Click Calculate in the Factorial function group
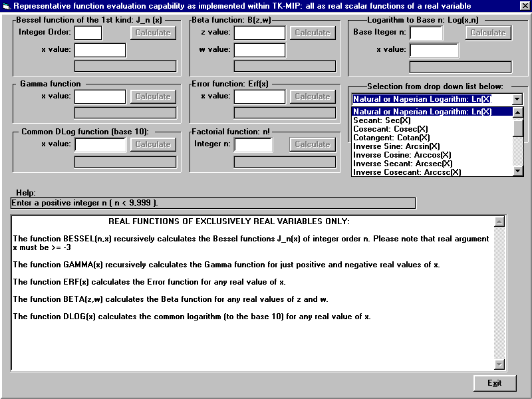 coord(313,144)
